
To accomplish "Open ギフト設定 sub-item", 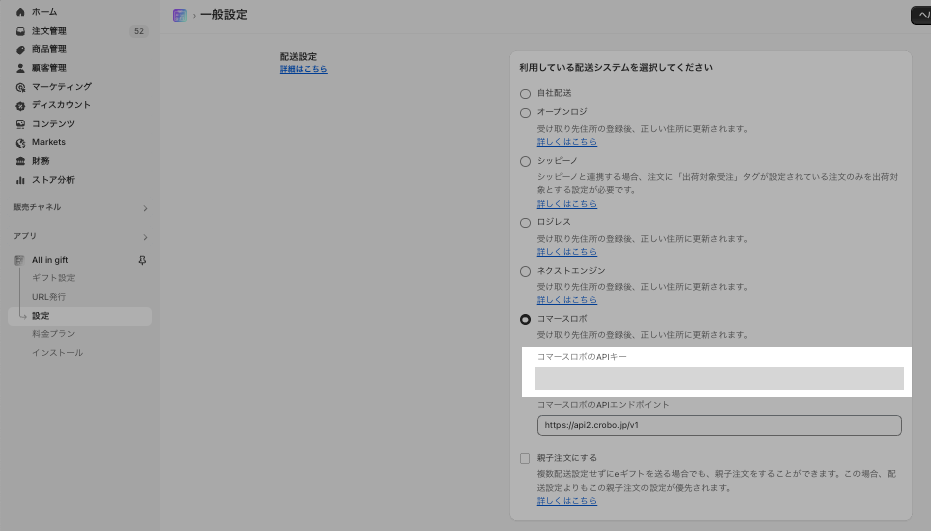I will coord(53,278).
